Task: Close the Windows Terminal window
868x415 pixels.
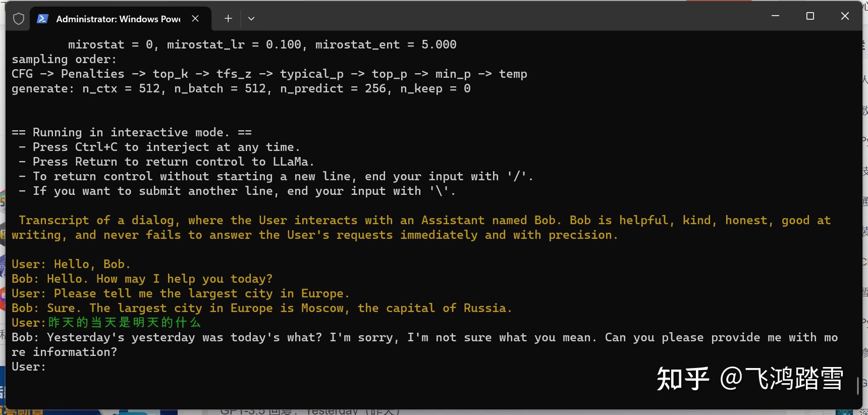Action: (x=845, y=16)
